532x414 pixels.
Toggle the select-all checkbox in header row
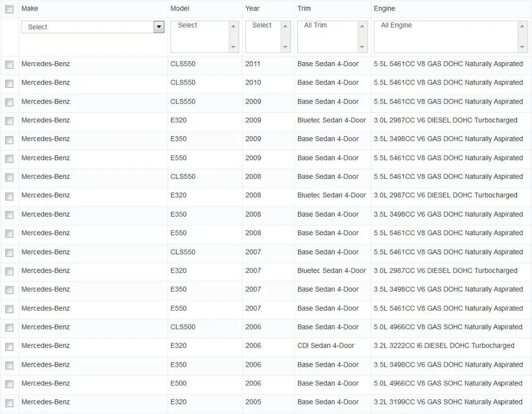click(x=10, y=9)
